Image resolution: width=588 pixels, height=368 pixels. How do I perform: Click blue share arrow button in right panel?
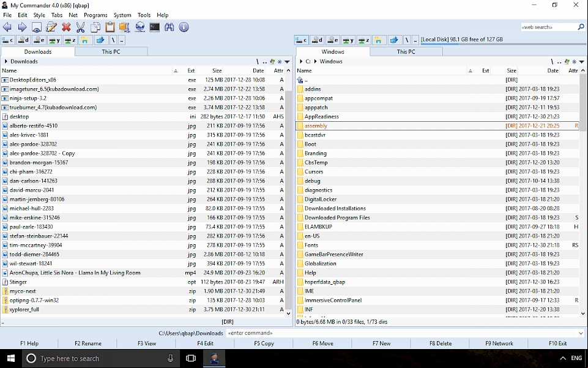point(394,40)
